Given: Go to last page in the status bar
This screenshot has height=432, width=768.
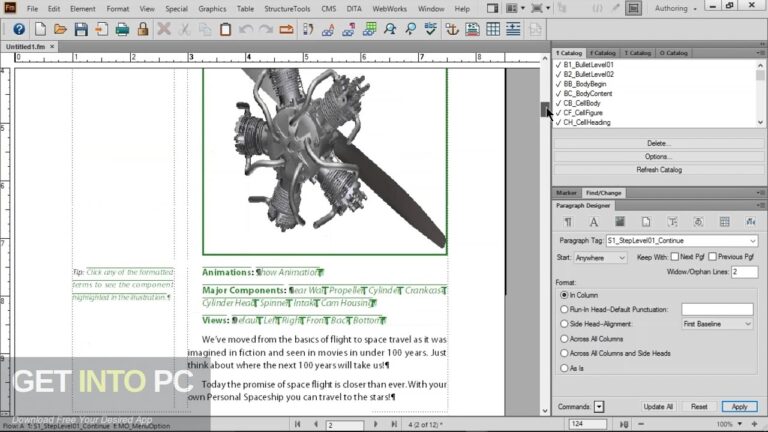Looking at the screenshot, I should [394, 424].
